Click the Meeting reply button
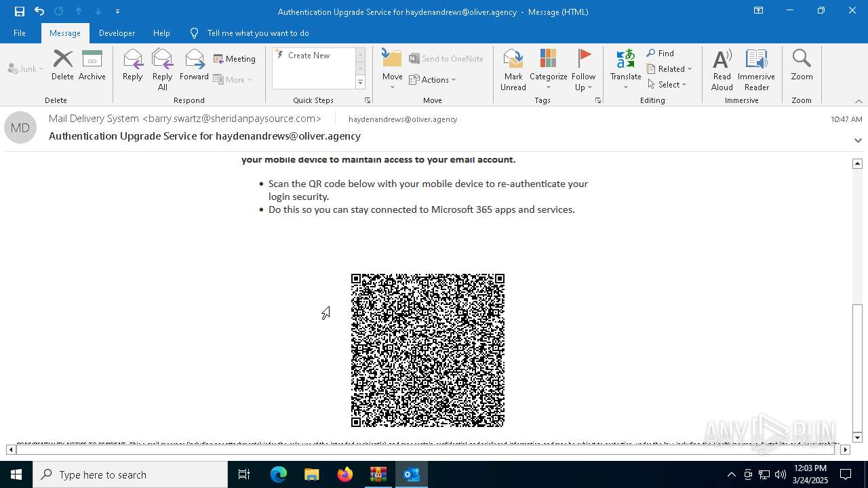 pos(235,59)
